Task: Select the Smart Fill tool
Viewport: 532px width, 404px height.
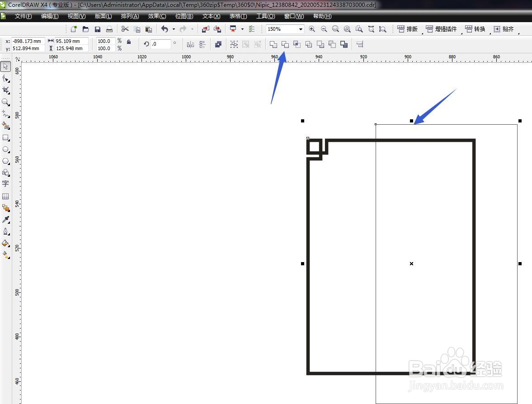Action: click(5, 126)
